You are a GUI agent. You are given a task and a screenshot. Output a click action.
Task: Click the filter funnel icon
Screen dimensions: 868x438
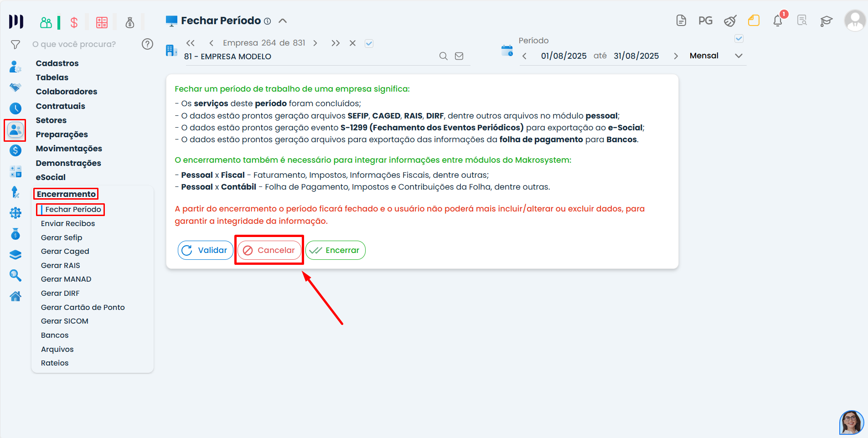click(x=15, y=44)
